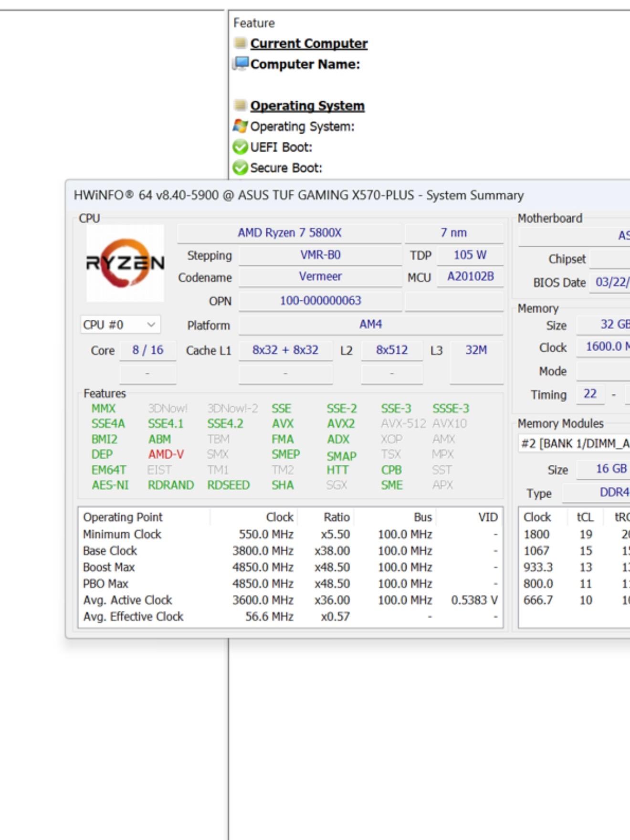Select the Avg. Active Clock row

tap(291, 600)
